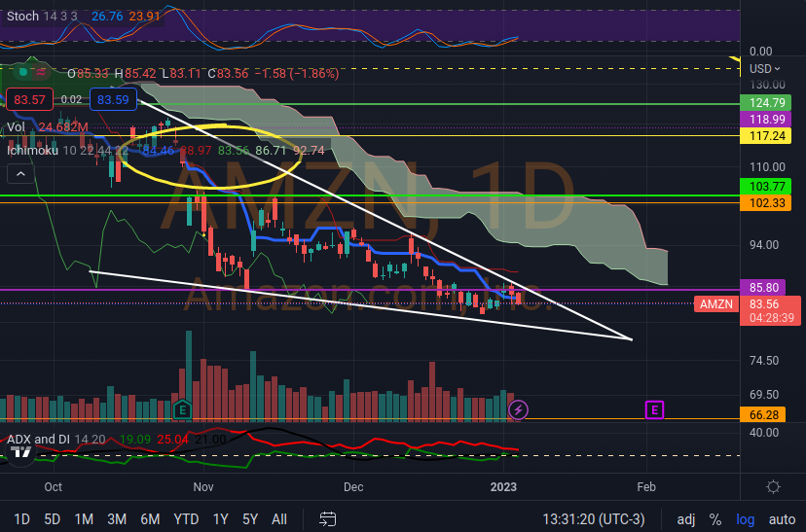Click the blue buy price 83.59 button
This screenshot has width=806, height=532.
tap(113, 99)
